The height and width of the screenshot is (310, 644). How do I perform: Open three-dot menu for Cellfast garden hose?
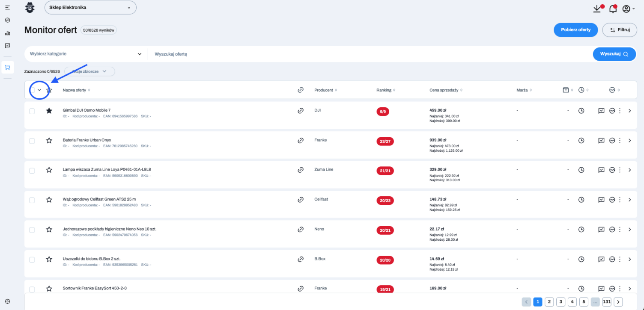[620, 200]
